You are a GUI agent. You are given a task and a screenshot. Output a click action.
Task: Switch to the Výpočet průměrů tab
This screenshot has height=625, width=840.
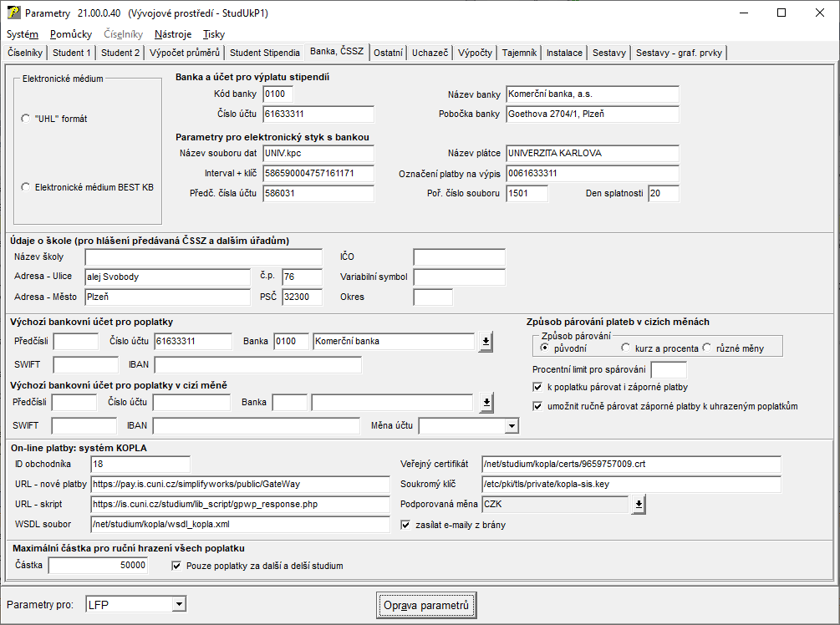tap(185, 53)
